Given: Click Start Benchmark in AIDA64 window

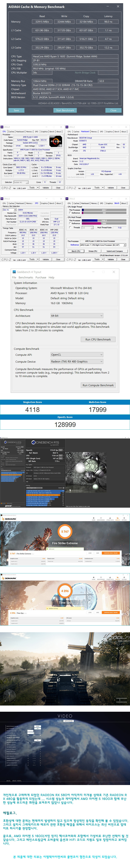Looking at the screenshot, I should [x=65, y=110].
